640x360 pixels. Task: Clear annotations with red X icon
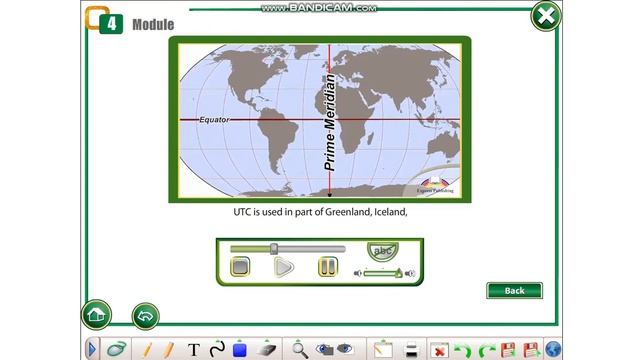coord(440,351)
